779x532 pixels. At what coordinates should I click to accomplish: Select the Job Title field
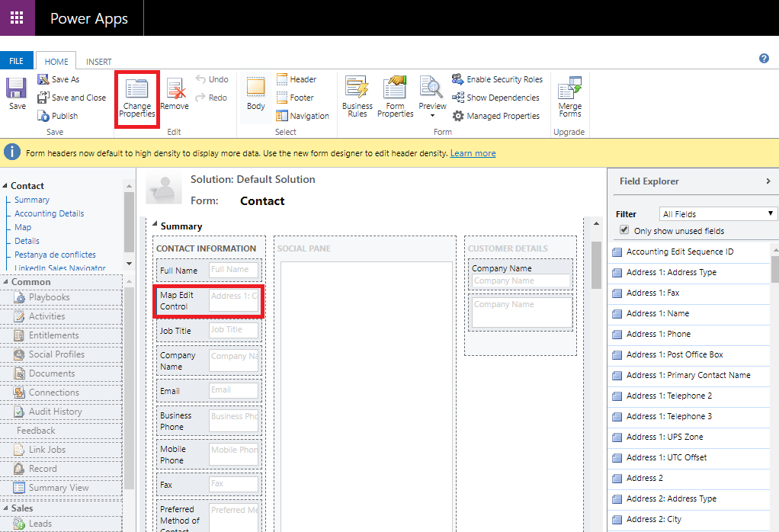pyautogui.click(x=209, y=330)
